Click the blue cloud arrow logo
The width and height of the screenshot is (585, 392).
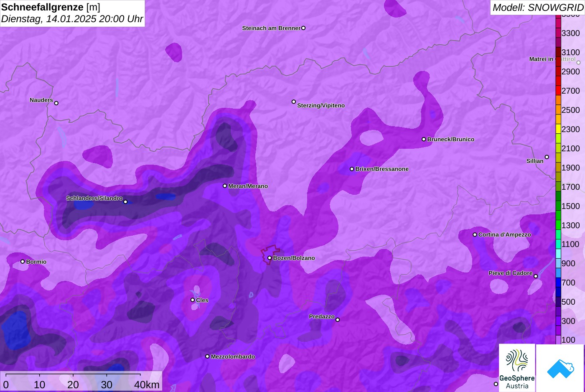coord(560,368)
